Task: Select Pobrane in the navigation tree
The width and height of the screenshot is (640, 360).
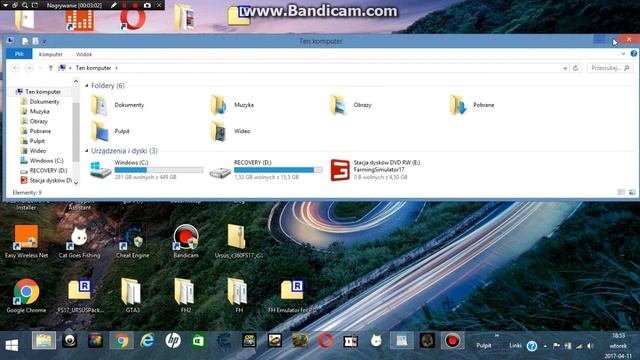Action: click(x=36, y=131)
